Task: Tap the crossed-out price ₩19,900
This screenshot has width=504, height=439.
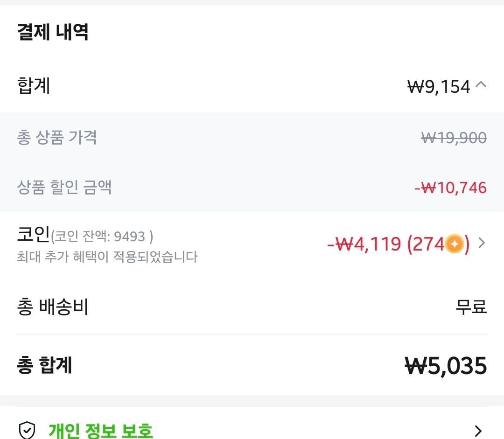Action: coord(454,138)
